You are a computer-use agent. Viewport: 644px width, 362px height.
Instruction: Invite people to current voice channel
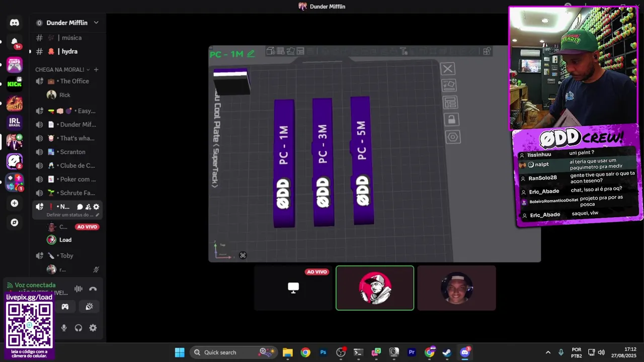click(88, 207)
